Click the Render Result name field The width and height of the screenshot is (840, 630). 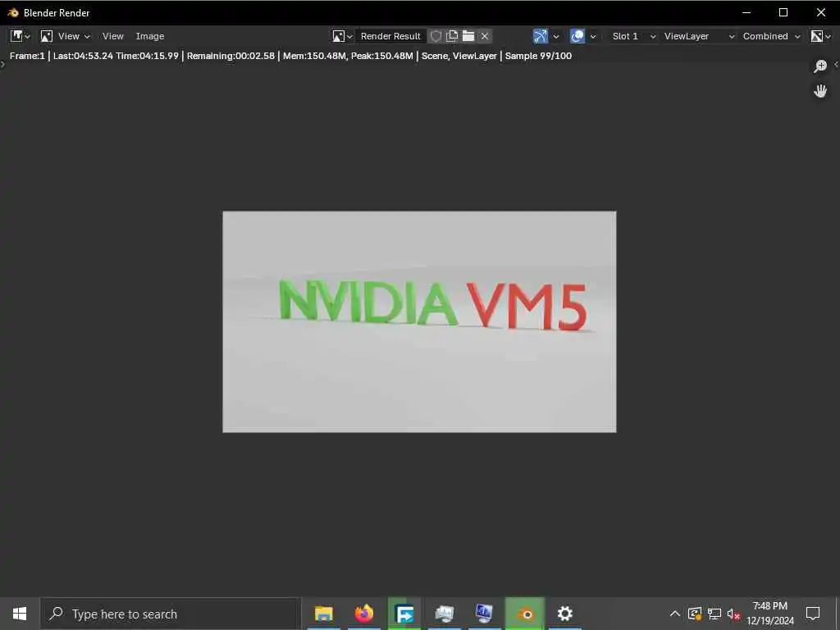point(390,36)
